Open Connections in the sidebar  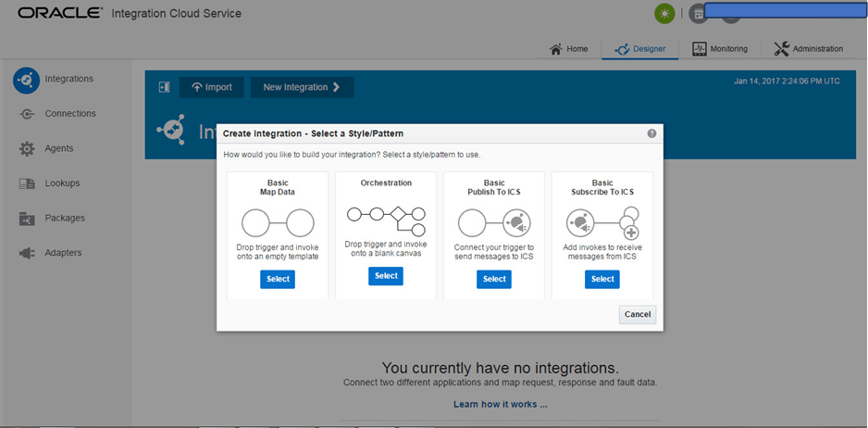(x=70, y=114)
